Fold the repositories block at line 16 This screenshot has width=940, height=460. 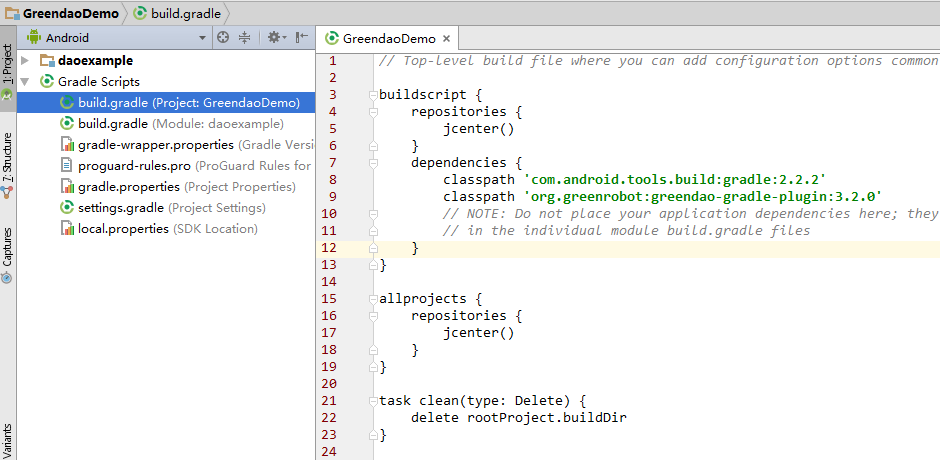point(373,315)
